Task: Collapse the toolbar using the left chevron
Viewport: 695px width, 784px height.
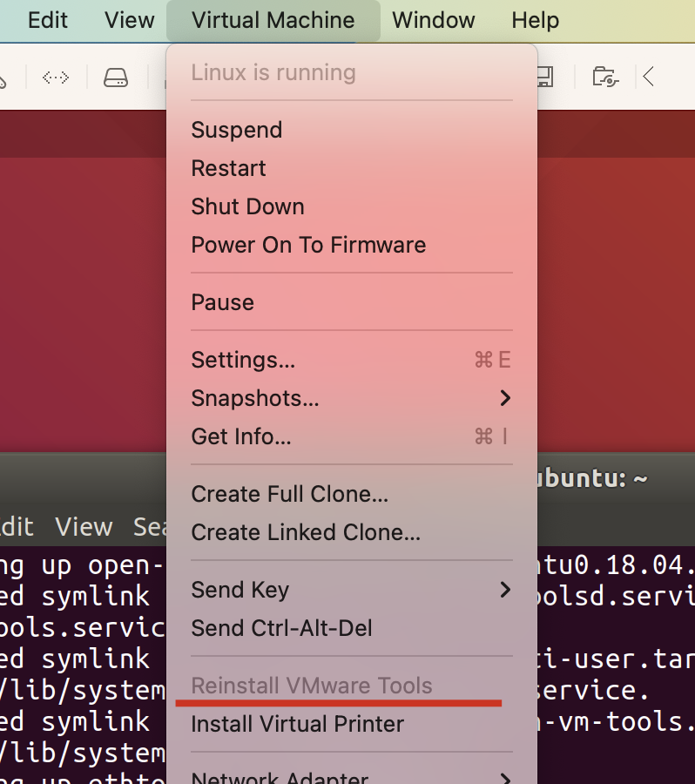Action: [649, 77]
